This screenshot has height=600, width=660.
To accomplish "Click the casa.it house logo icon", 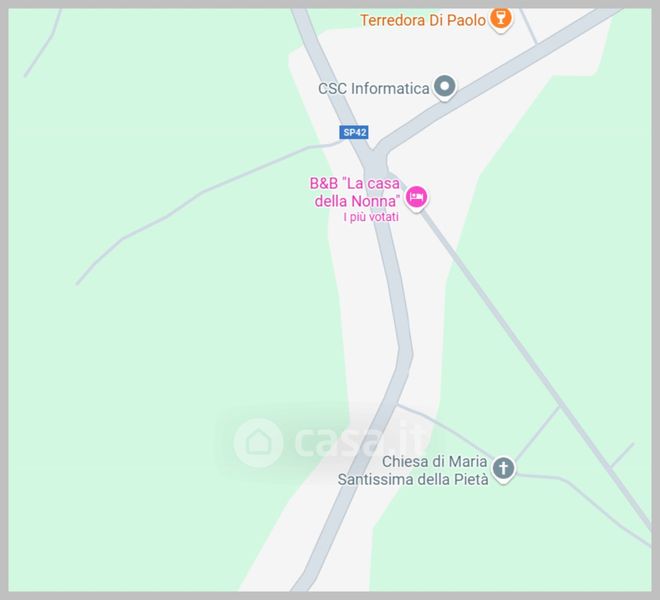I will [x=258, y=443].
